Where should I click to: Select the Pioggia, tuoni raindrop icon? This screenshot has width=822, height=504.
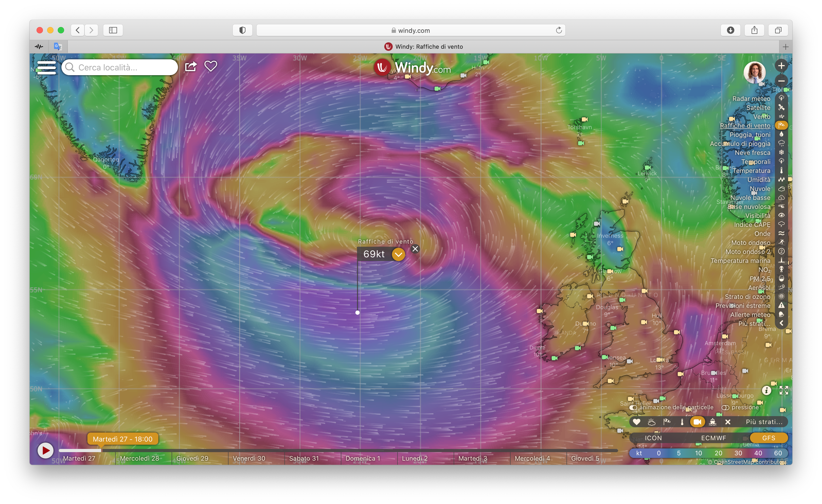(x=781, y=134)
